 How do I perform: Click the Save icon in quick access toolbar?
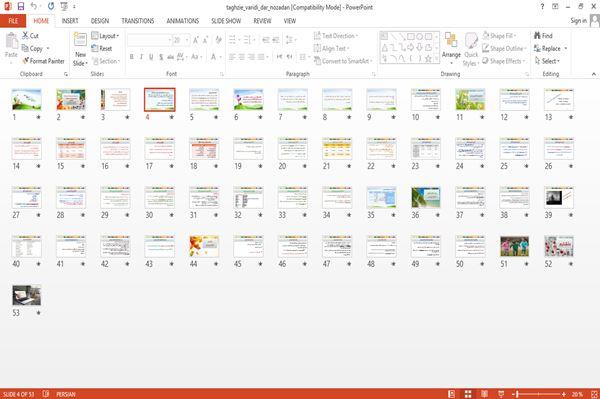click(x=21, y=7)
